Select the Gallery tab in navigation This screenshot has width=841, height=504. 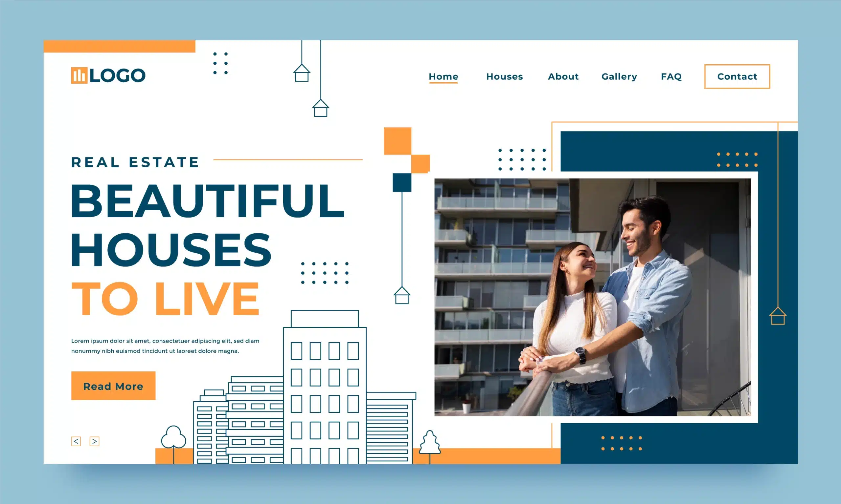point(619,75)
